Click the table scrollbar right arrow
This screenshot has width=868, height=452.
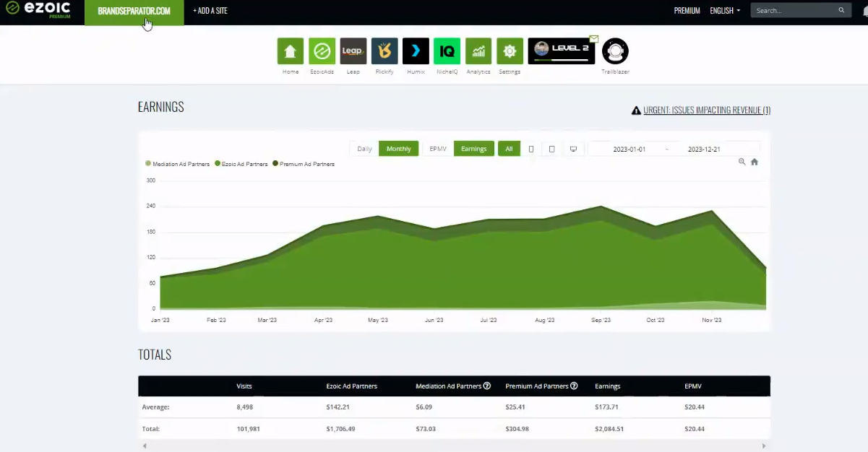coord(765,446)
